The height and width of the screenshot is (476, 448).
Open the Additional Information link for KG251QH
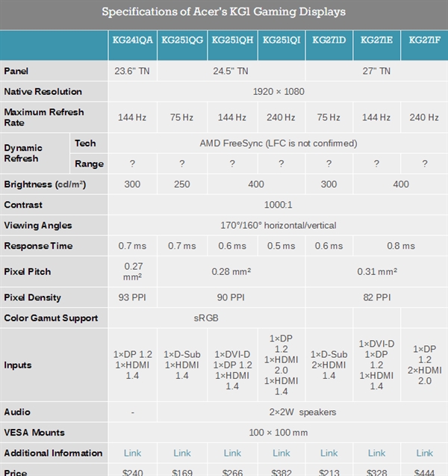tap(232, 453)
